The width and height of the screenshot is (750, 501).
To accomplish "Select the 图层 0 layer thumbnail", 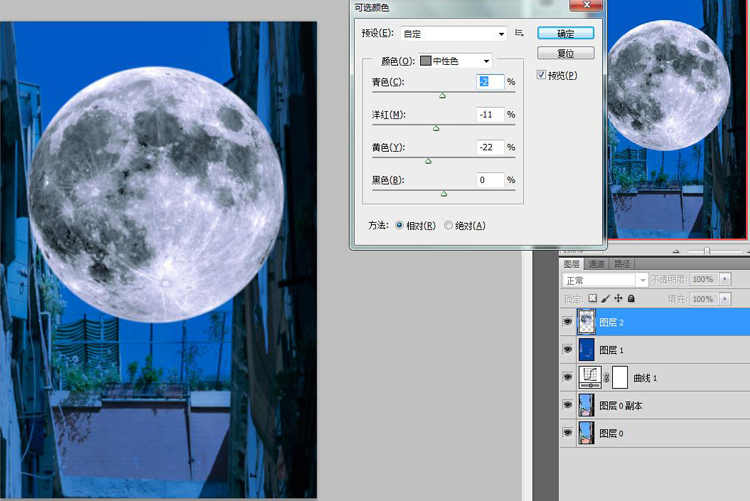I will (586, 433).
